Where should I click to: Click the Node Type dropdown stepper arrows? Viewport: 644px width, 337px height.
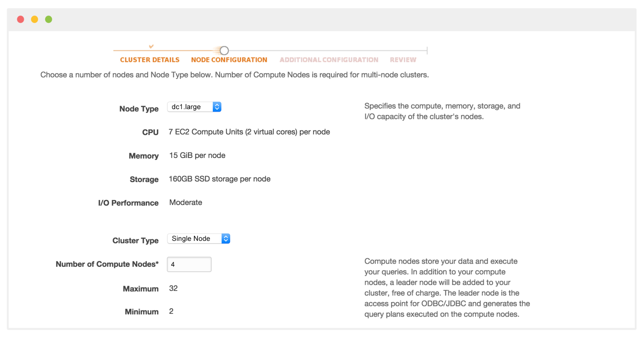pyautogui.click(x=217, y=107)
